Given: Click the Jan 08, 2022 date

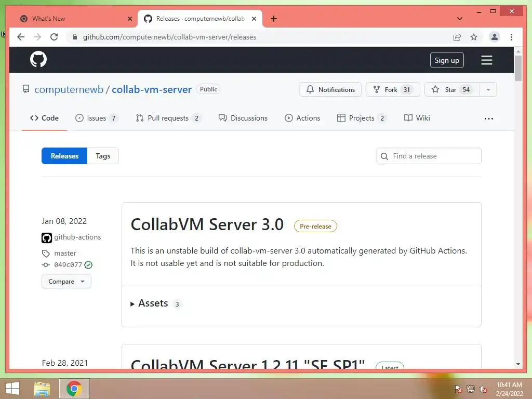Looking at the screenshot, I should click(64, 221).
